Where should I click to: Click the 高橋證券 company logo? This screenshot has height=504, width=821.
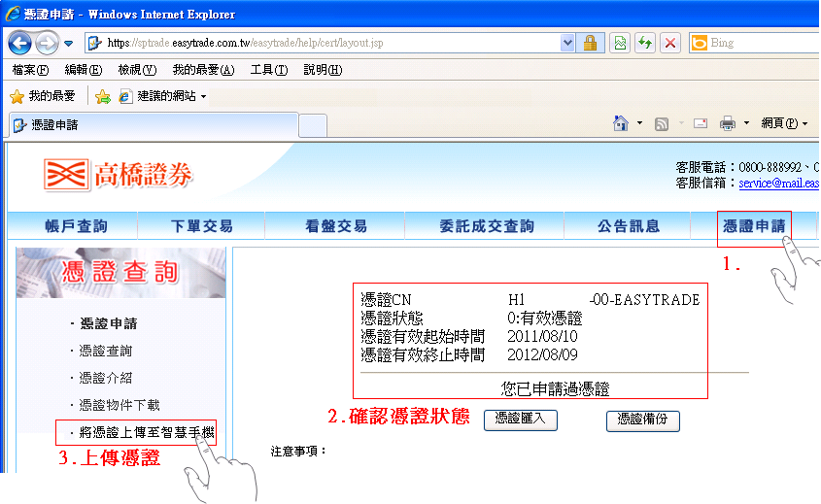click(119, 175)
